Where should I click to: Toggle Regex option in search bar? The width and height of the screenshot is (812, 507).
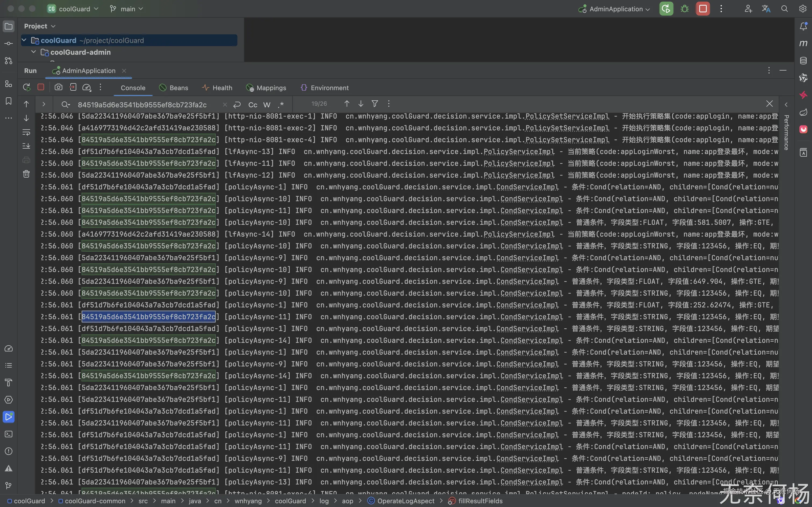click(281, 105)
